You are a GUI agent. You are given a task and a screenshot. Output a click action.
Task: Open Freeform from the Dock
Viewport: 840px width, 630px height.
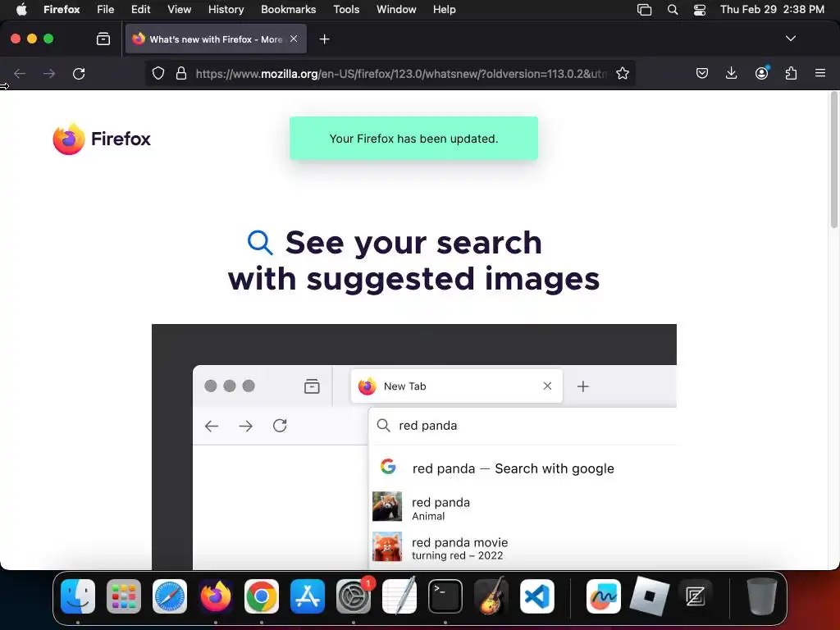pos(603,596)
